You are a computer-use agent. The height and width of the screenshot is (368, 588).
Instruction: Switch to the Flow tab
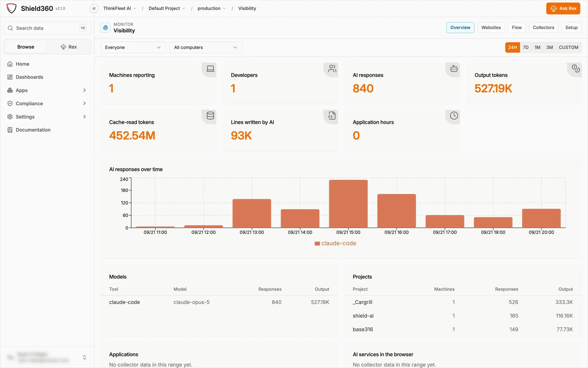[517, 28]
